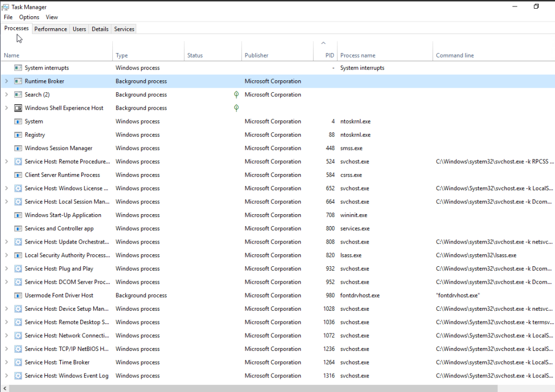
Task: Open the Options menu
Action: point(29,17)
